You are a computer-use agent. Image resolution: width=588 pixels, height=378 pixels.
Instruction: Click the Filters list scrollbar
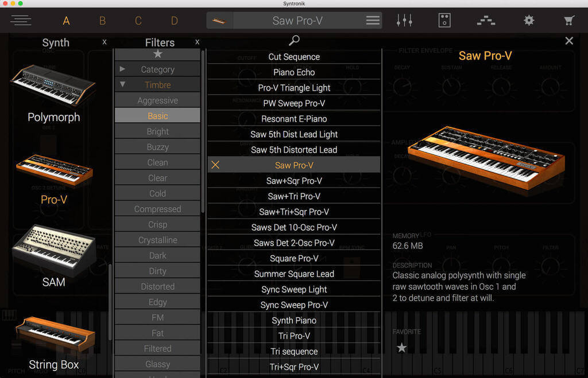point(203,132)
